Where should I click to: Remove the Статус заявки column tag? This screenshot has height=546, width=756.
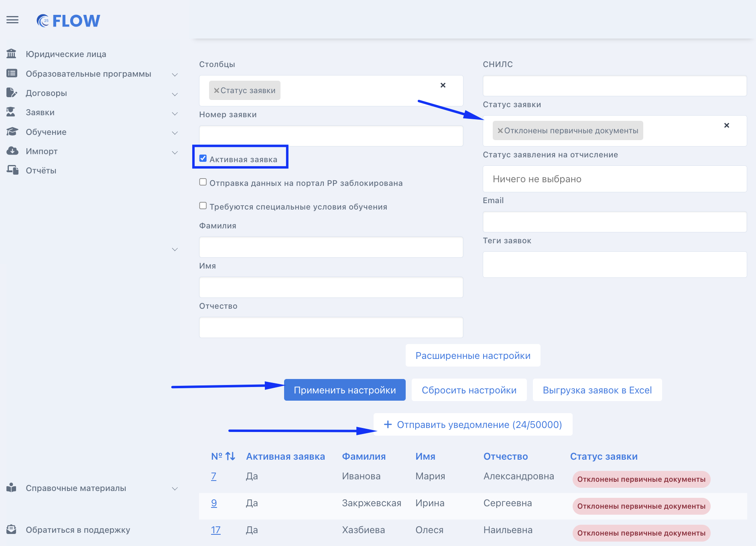tap(217, 90)
